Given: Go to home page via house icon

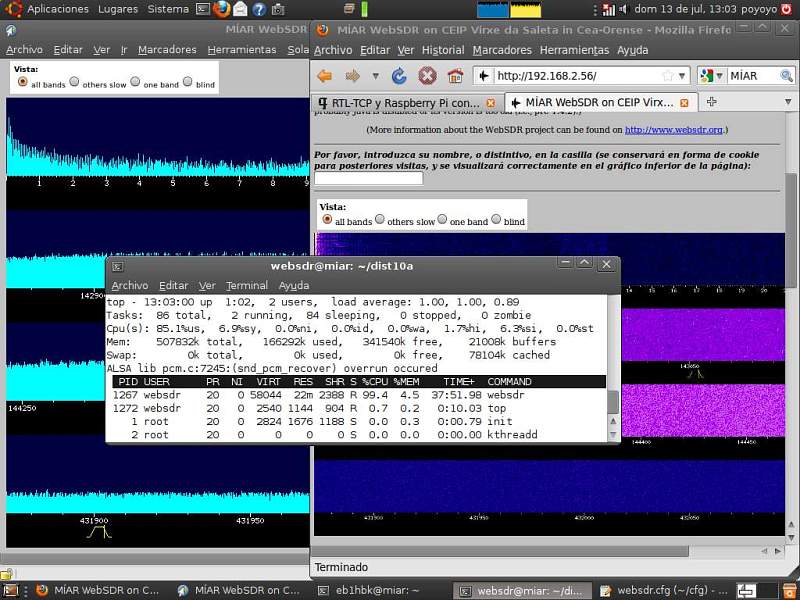Looking at the screenshot, I should click(x=455, y=76).
